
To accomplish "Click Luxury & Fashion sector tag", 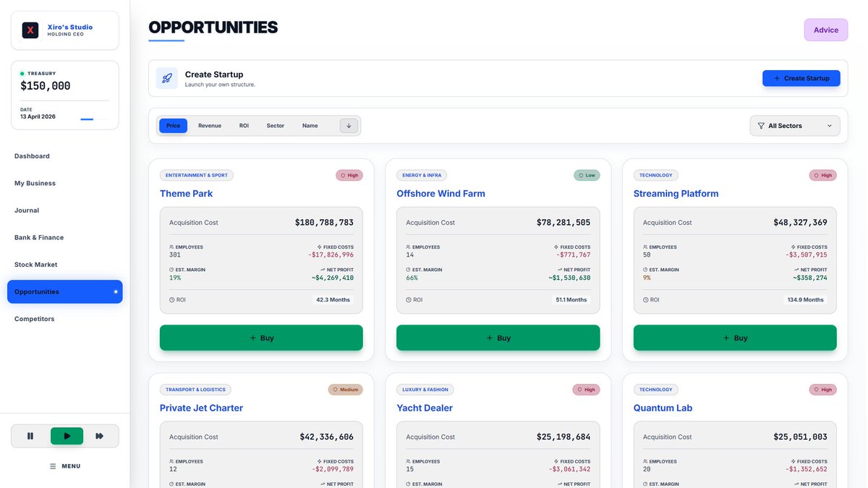I will click(425, 390).
